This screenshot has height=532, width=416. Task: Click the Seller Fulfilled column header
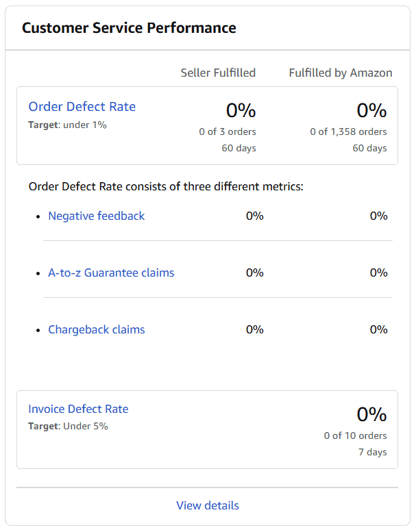pos(218,73)
